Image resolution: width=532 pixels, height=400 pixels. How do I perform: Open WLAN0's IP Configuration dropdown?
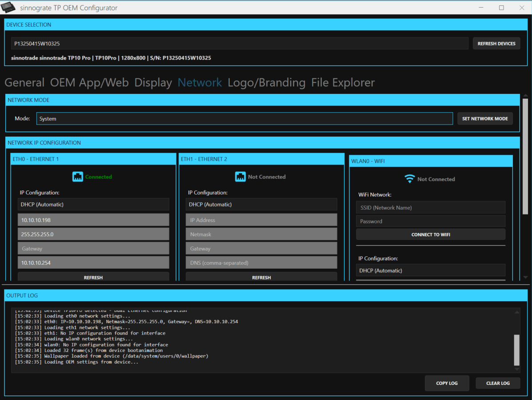(x=430, y=270)
